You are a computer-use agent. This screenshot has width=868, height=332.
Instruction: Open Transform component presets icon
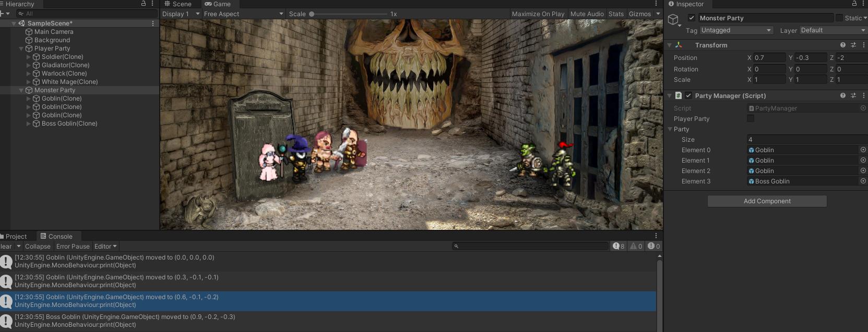pos(853,45)
